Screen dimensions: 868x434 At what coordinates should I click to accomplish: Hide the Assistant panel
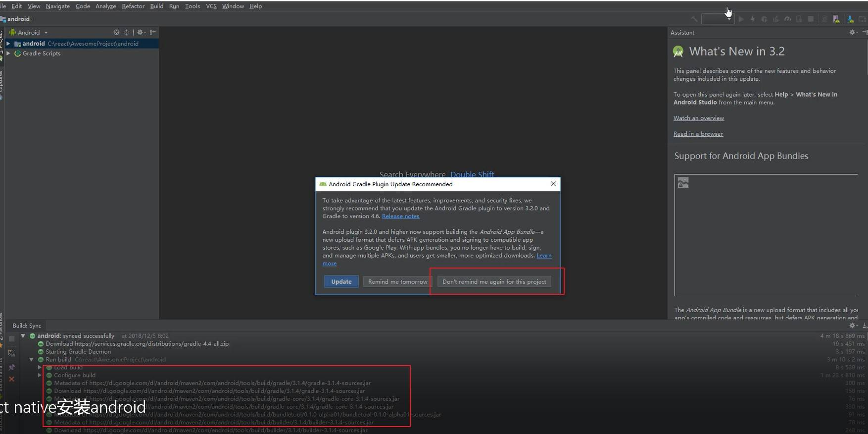[x=865, y=32]
